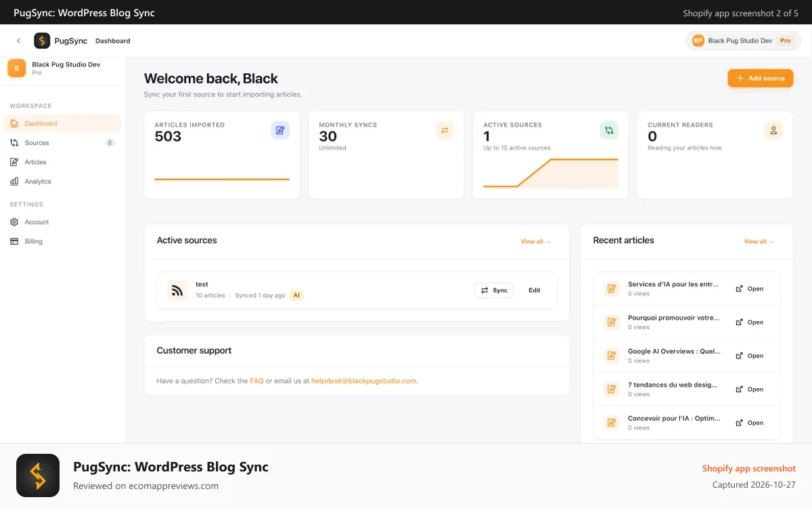Open Account settings in sidebar

pyautogui.click(x=62, y=222)
